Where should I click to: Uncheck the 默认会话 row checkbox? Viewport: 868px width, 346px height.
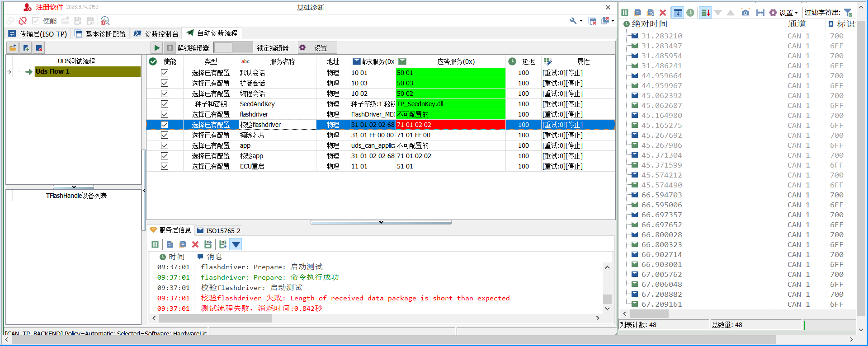pos(165,73)
